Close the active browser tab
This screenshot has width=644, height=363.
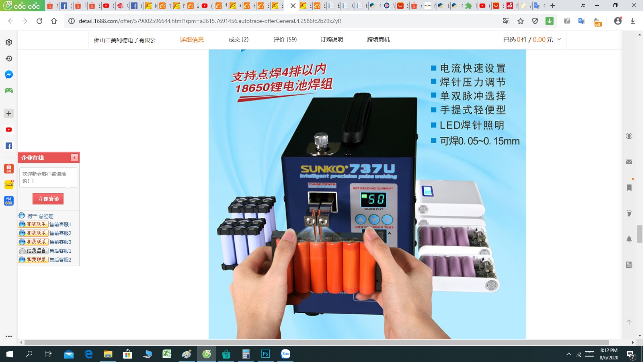(293, 6)
